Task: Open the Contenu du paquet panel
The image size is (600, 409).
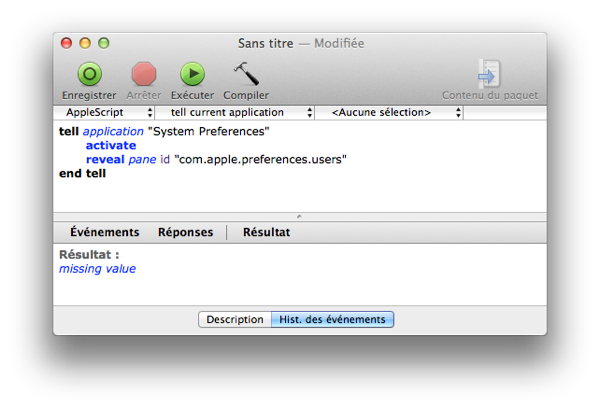Action: (x=490, y=76)
